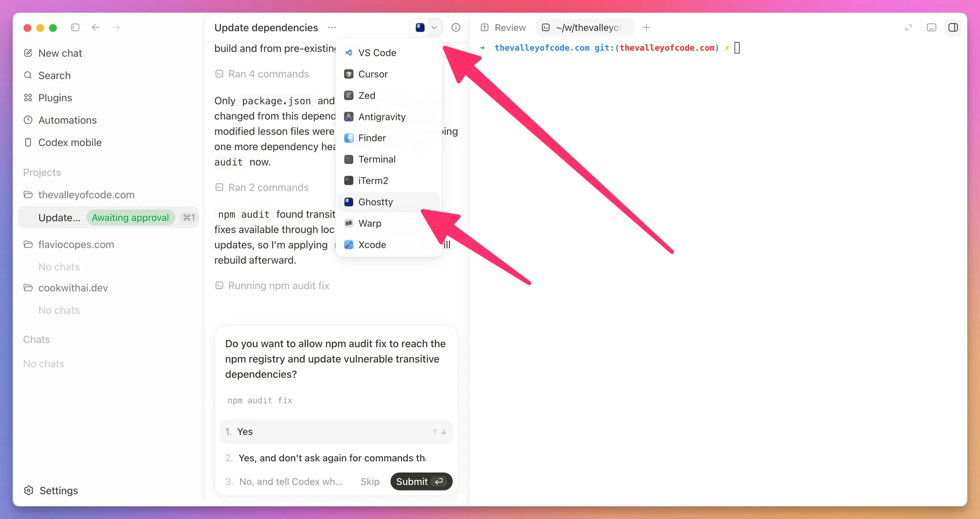Toggle the bottom panel layout icon
This screenshot has height=519, width=980.
931,27
